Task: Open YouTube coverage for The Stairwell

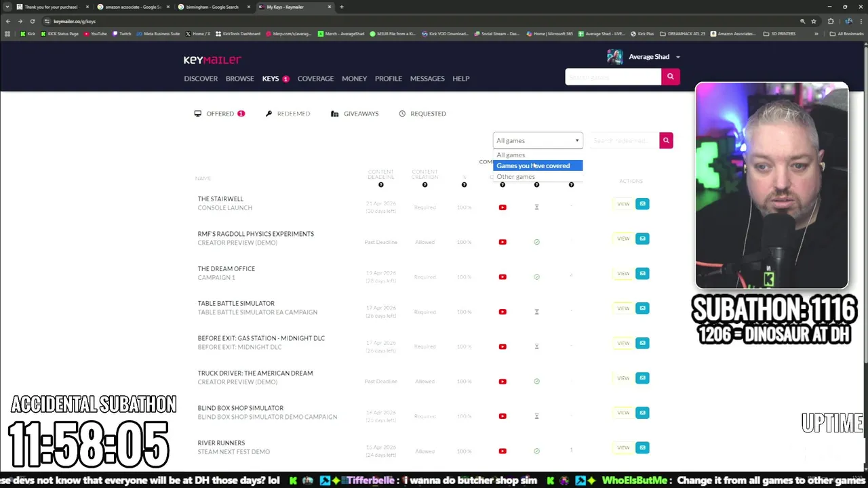Action: point(502,207)
